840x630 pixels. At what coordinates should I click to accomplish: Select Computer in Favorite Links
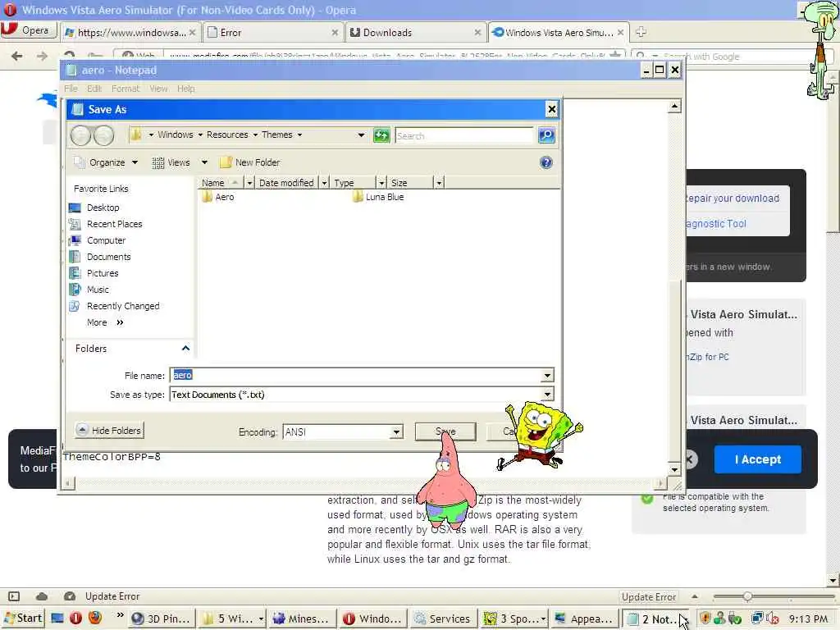pos(98,240)
